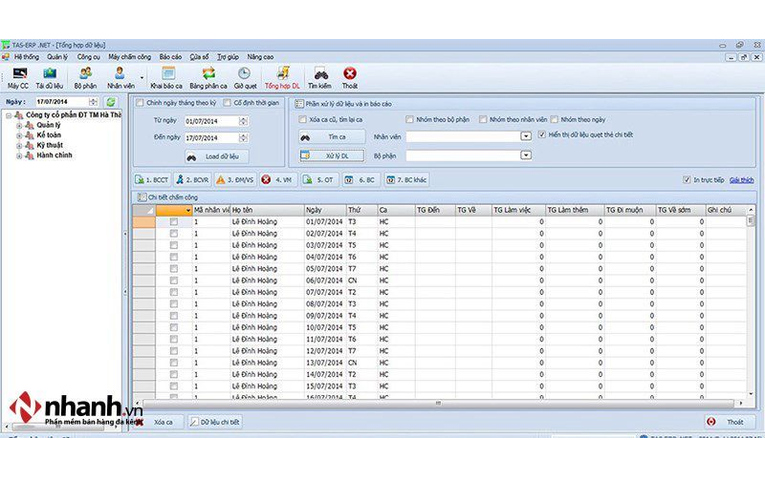Enable Nhóm theo bộ phận checkbox
This screenshot has width=765, height=478.
(x=409, y=120)
